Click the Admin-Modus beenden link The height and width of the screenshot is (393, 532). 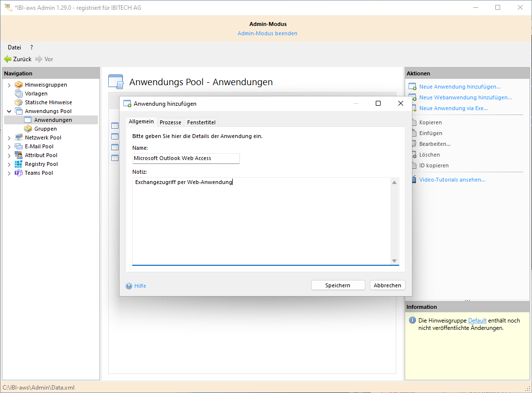[x=267, y=33]
